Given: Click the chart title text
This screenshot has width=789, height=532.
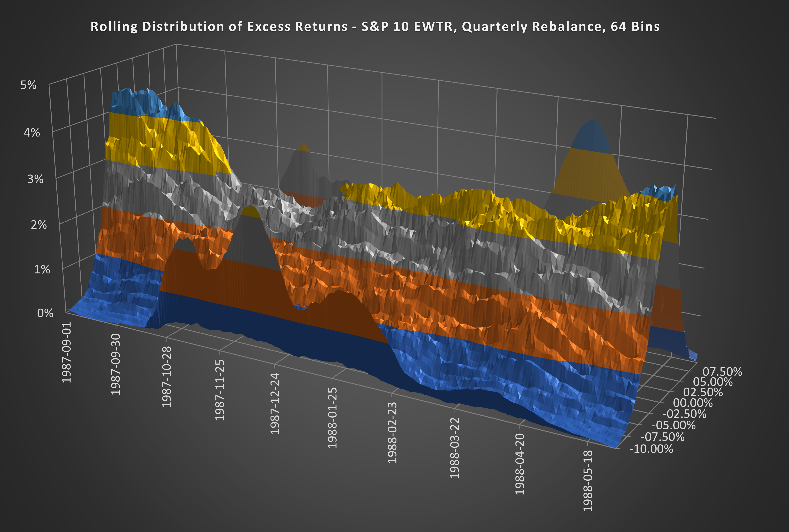Looking at the screenshot, I should coord(375,27).
